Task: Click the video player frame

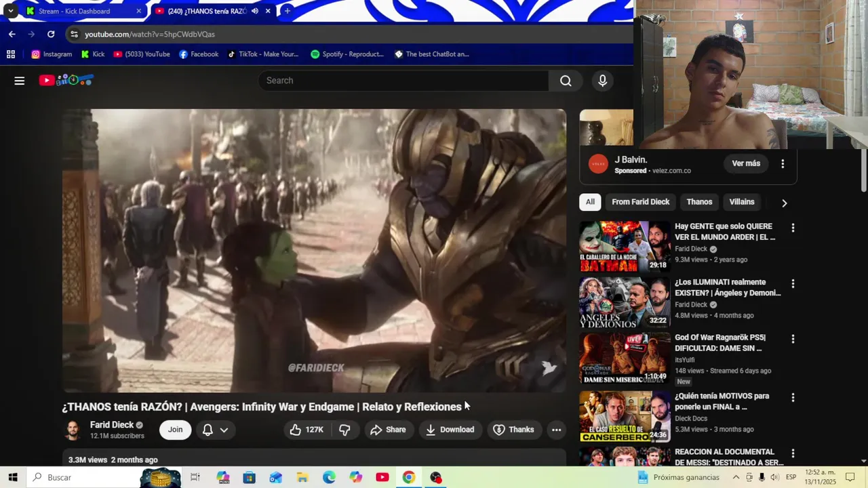Action: (x=314, y=251)
